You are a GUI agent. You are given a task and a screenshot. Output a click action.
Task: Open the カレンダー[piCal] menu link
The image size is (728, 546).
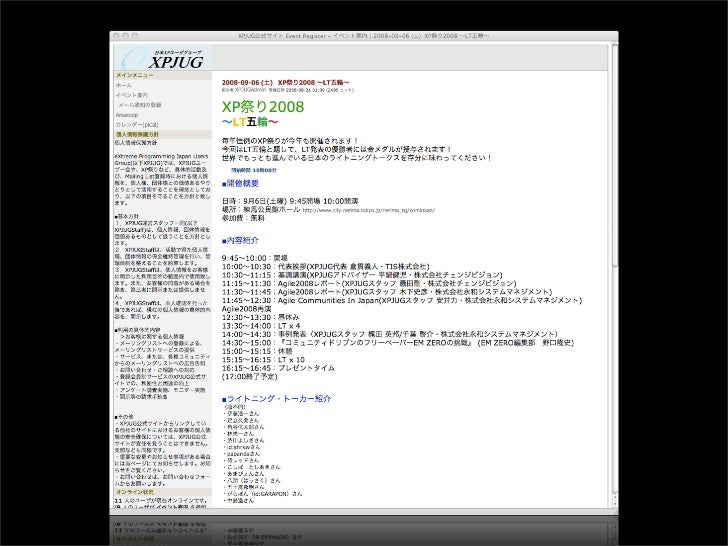137,125
